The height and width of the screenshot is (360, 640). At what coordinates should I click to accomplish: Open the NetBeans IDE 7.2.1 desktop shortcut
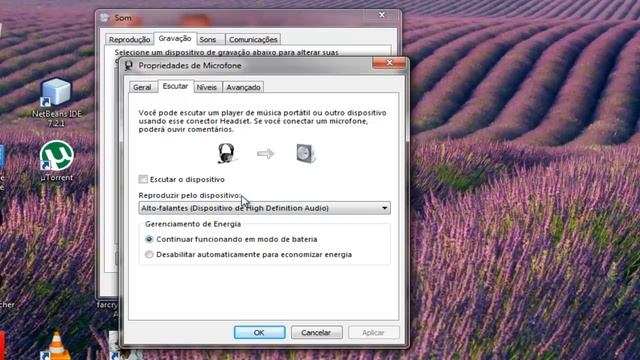(x=56, y=102)
